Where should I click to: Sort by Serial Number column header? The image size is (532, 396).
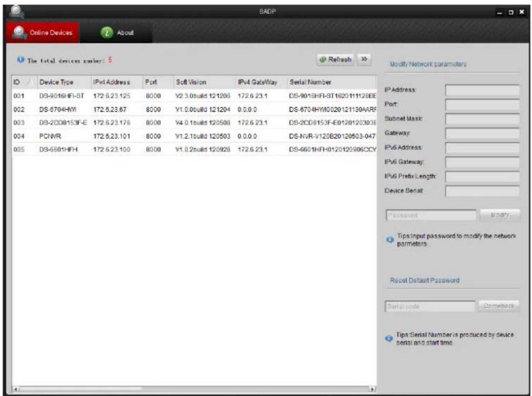[x=331, y=82]
